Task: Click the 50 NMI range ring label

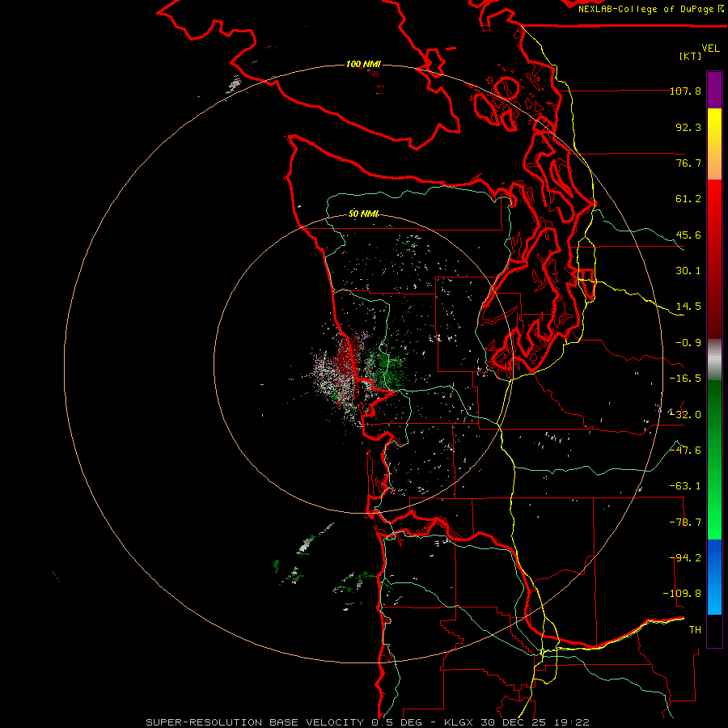Action: (x=363, y=214)
